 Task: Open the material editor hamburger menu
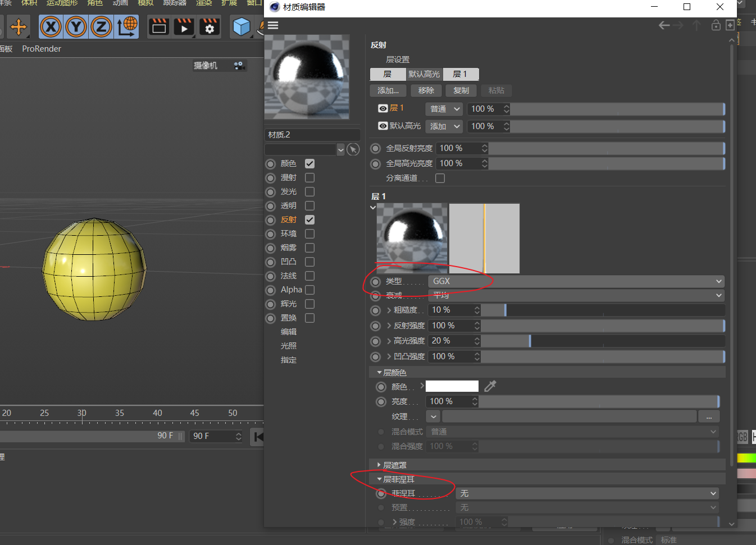pyautogui.click(x=273, y=25)
